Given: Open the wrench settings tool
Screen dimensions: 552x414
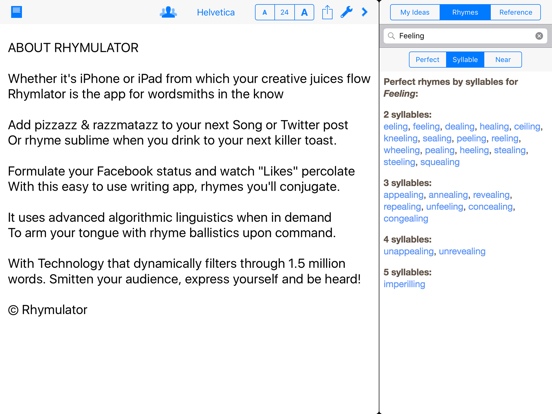Looking at the screenshot, I should click(x=346, y=12).
